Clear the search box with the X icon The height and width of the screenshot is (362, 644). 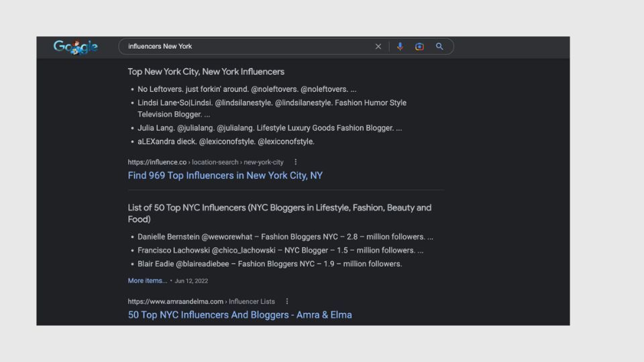(378, 46)
